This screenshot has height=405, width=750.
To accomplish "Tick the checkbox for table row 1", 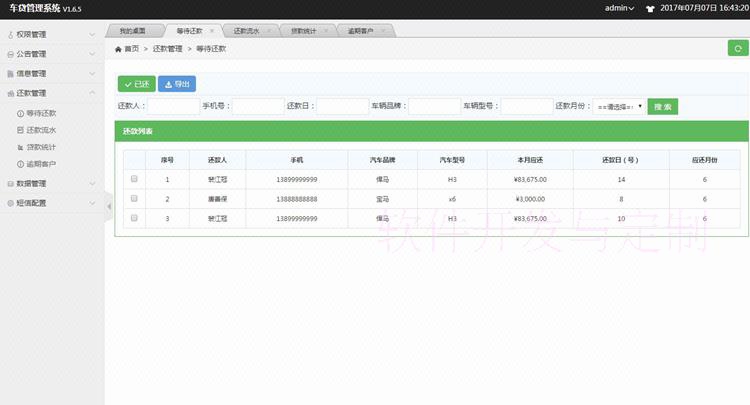I will [134, 179].
